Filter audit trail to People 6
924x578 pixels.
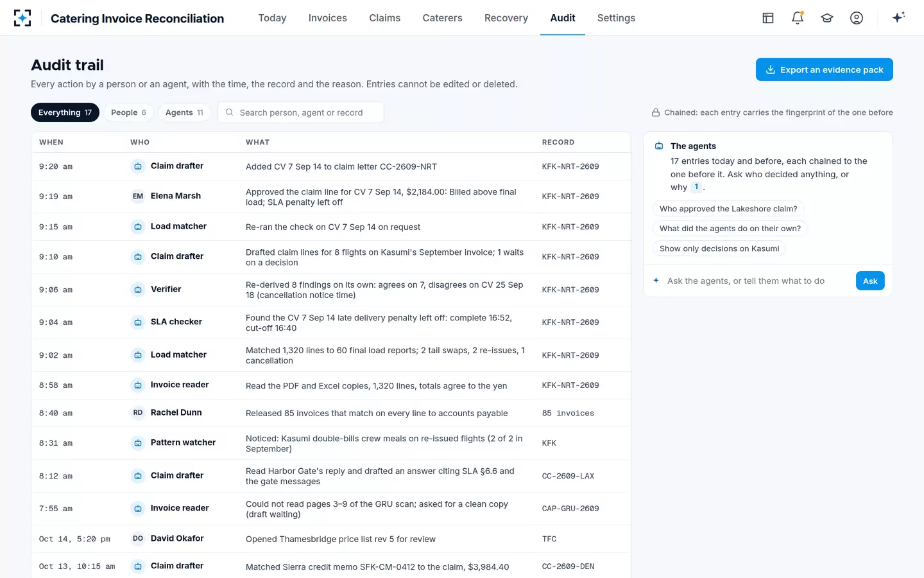(x=128, y=112)
